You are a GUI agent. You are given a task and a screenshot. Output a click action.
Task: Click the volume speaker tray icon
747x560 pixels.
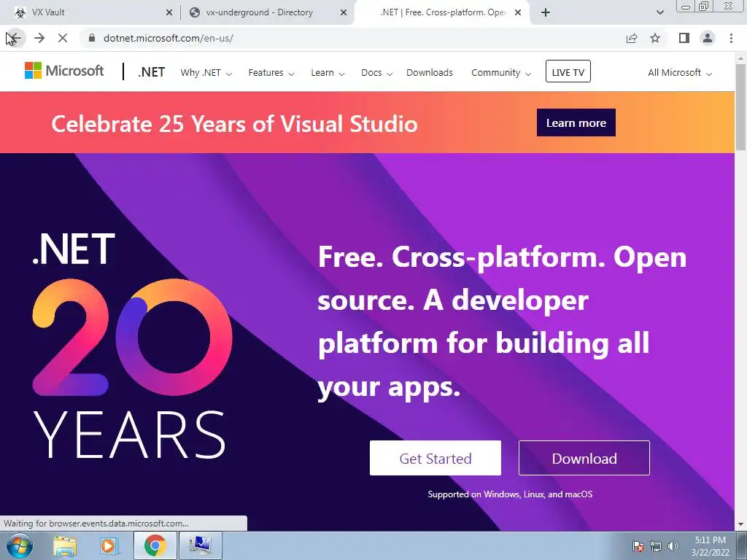coord(673,546)
